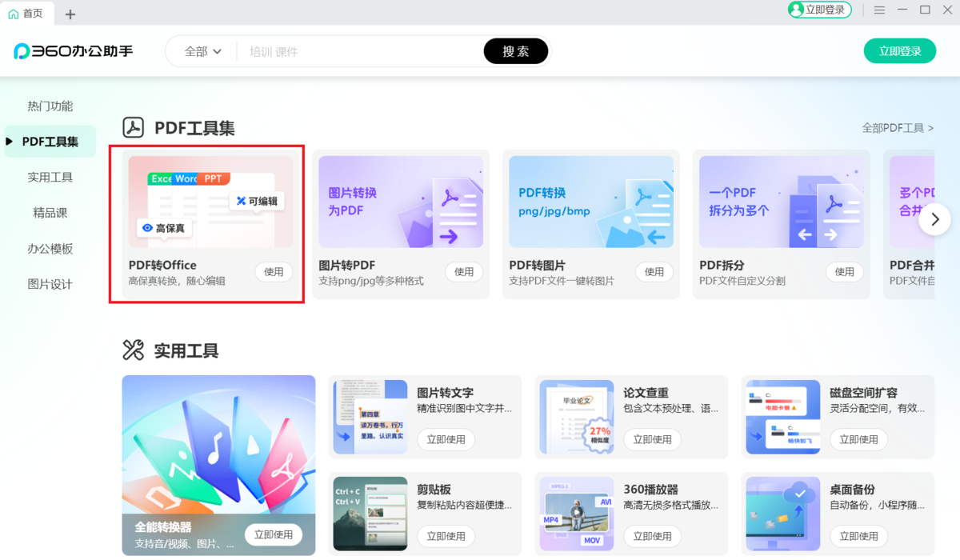Click the PDF工具集 section PDF icon
Image resolution: width=960 pixels, height=560 pixels.
click(134, 126)
